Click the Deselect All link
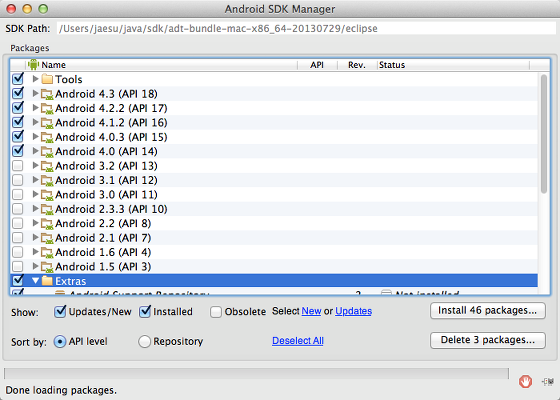Screen dimensions: 560x400 (x=298, y=341)
